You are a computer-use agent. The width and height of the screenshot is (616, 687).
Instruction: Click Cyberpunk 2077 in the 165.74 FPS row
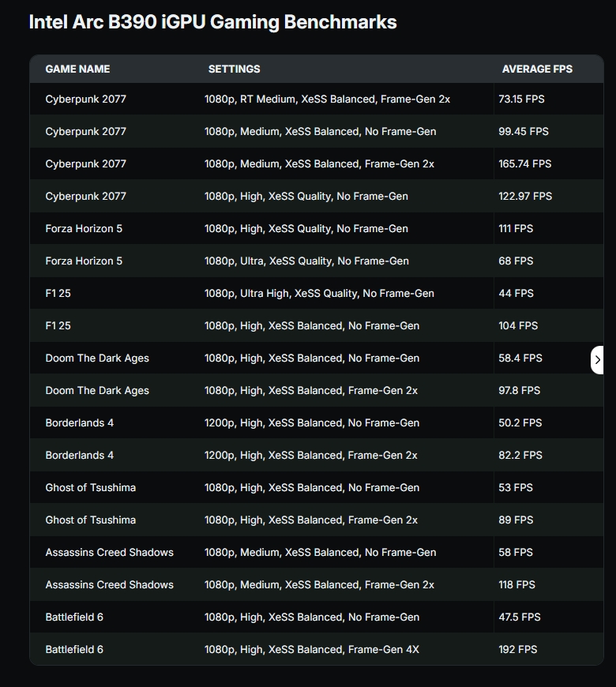[x=85, y=164]
